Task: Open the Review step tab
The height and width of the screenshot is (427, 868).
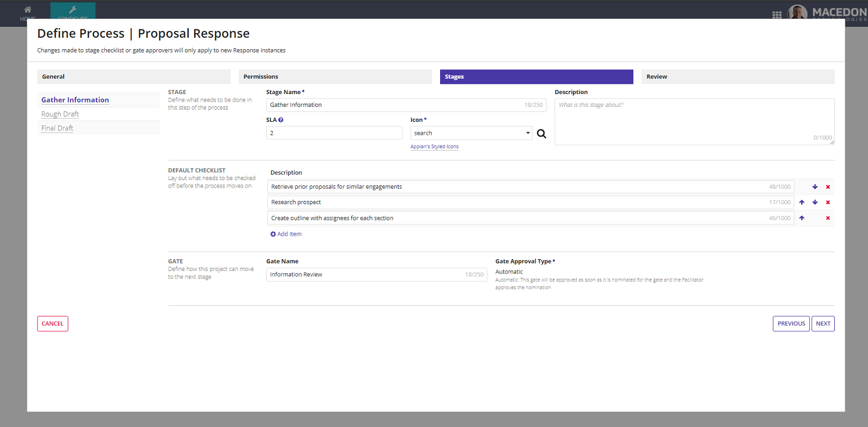Action: pos(738,77)
